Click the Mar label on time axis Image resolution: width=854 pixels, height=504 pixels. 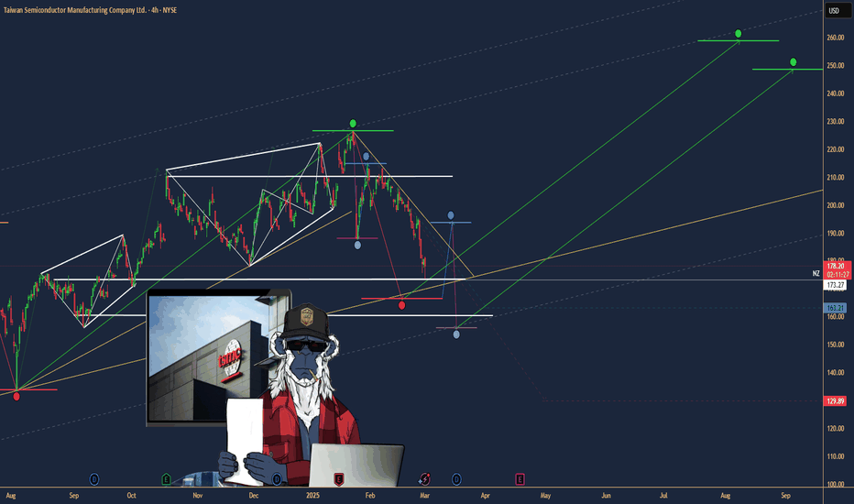[x=425, y=496]
